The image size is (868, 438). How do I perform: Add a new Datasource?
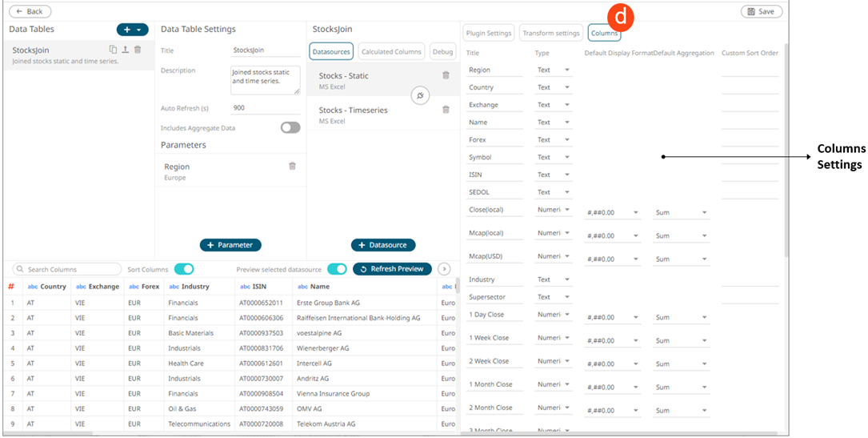tap(383, 245)
